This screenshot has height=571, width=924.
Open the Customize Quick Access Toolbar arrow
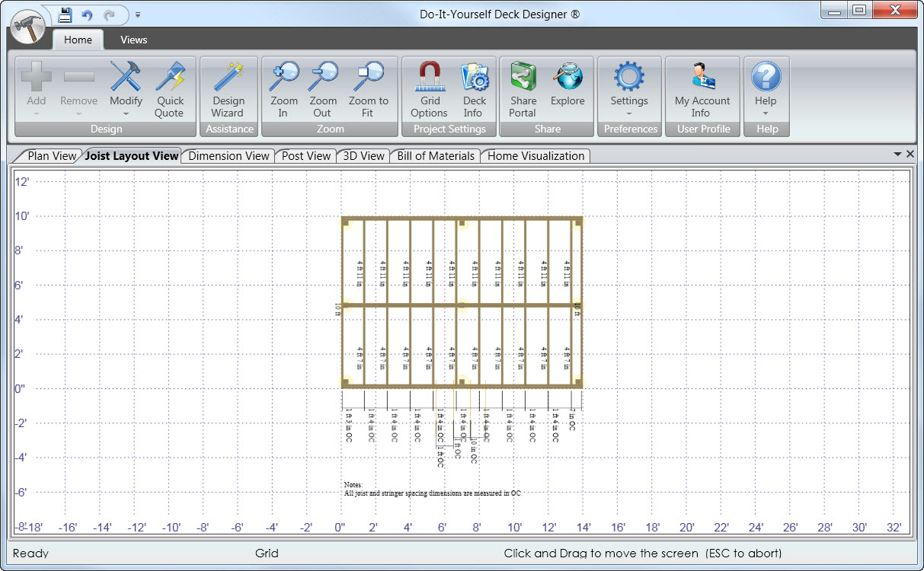coord(138,14)
